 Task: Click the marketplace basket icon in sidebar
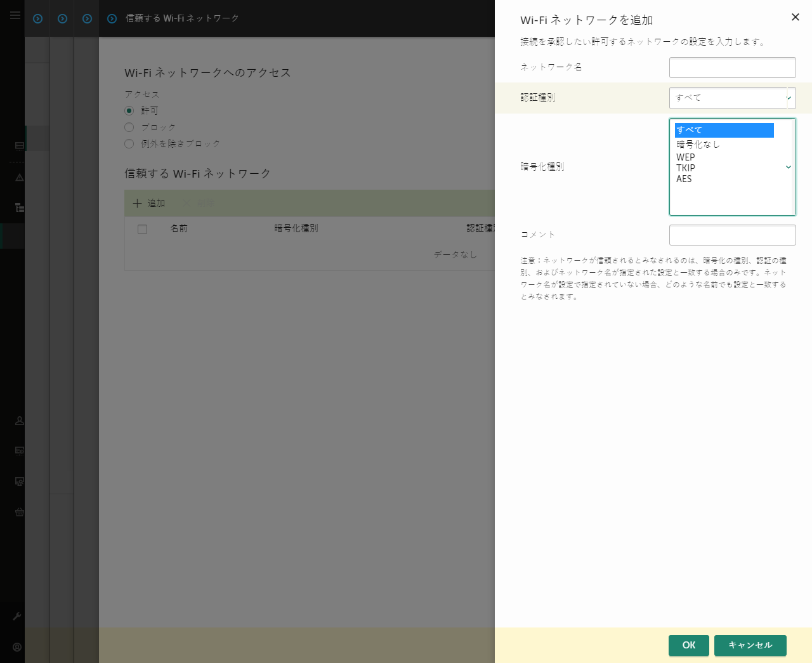click(x=19, y=512)
